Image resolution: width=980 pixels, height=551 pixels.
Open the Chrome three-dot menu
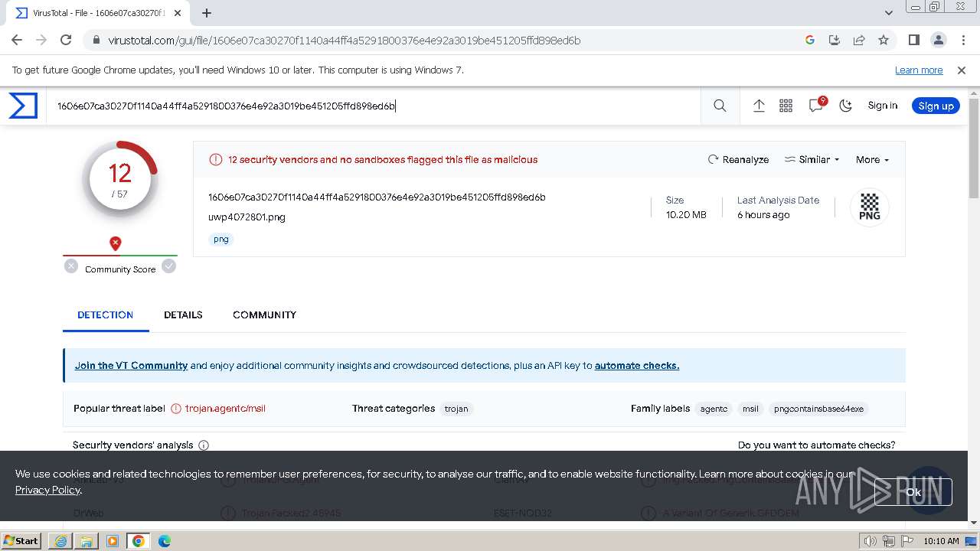(x=962, y=41)
